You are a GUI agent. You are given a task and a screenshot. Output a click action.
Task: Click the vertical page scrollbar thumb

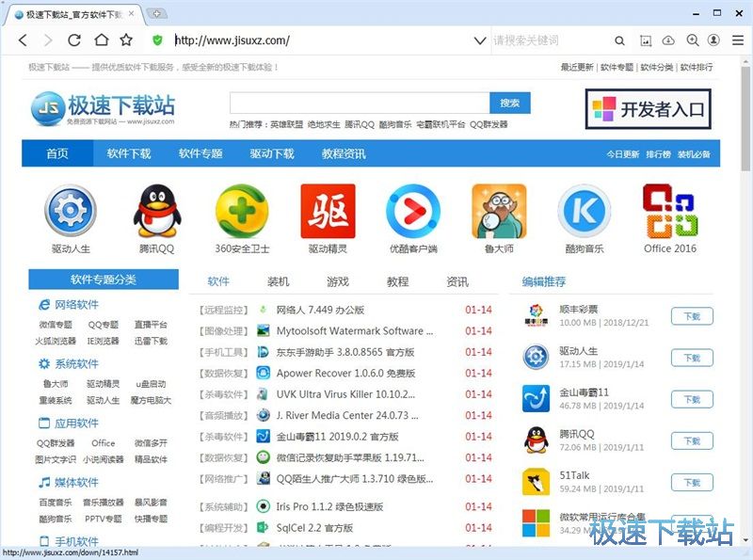click(x=745, y=119)
